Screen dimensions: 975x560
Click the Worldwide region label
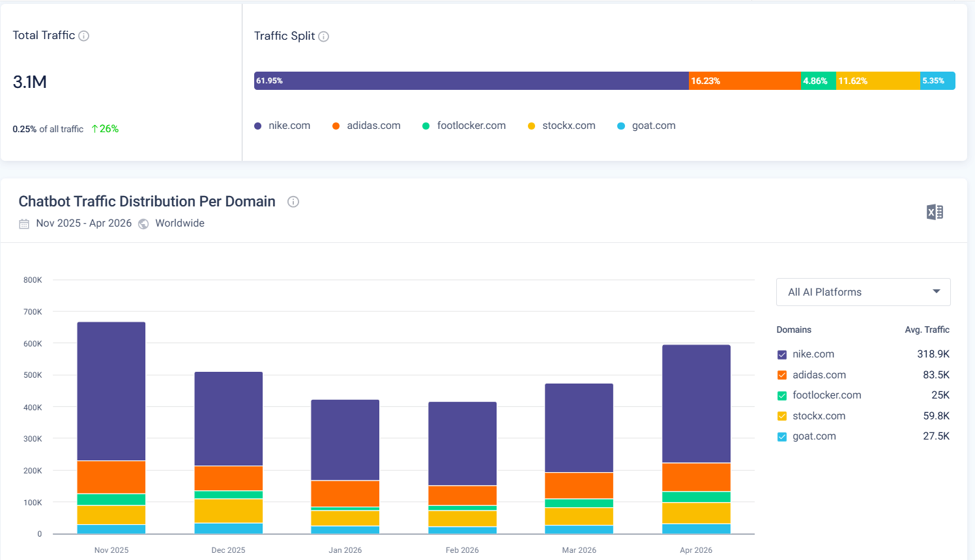tap(180, 223)
